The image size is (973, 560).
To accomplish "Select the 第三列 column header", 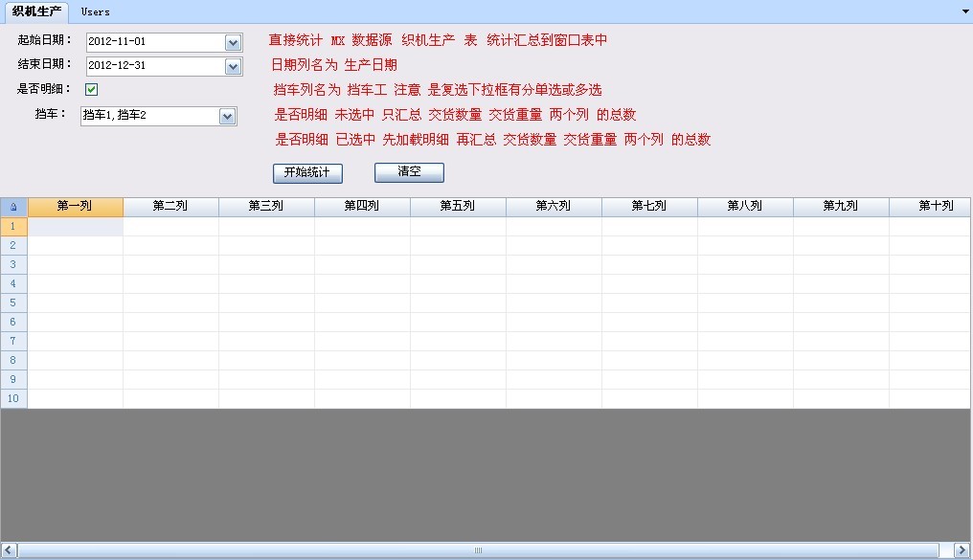I will tap(266, 207).
